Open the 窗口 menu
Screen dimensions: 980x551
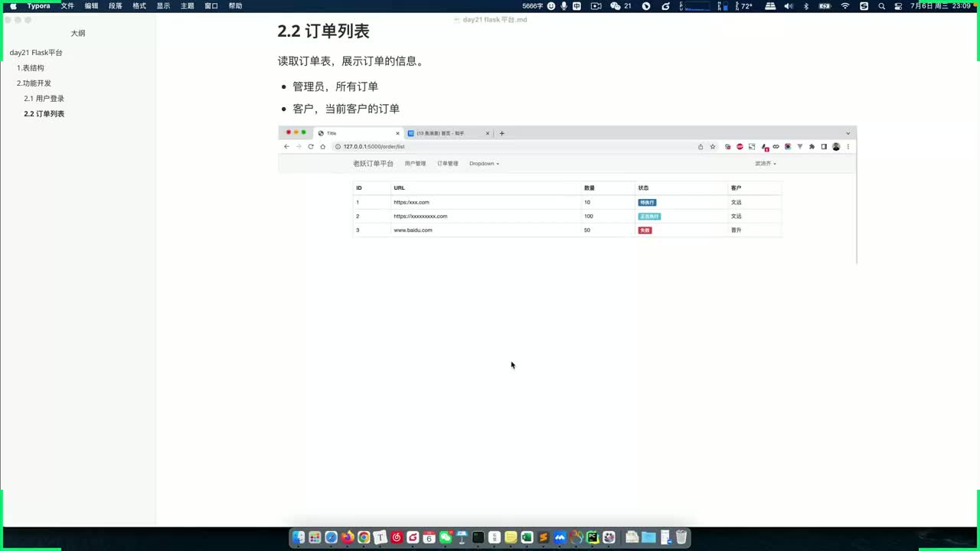(211, 6)
